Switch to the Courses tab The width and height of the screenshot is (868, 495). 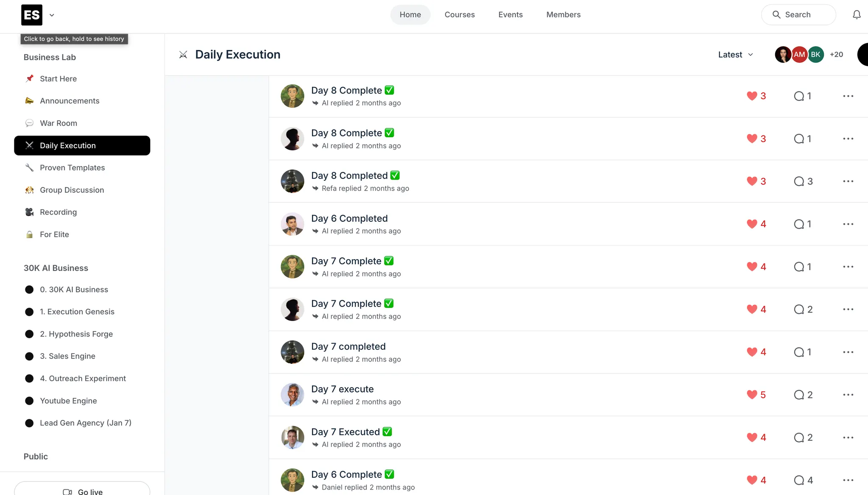coord(459,15)
